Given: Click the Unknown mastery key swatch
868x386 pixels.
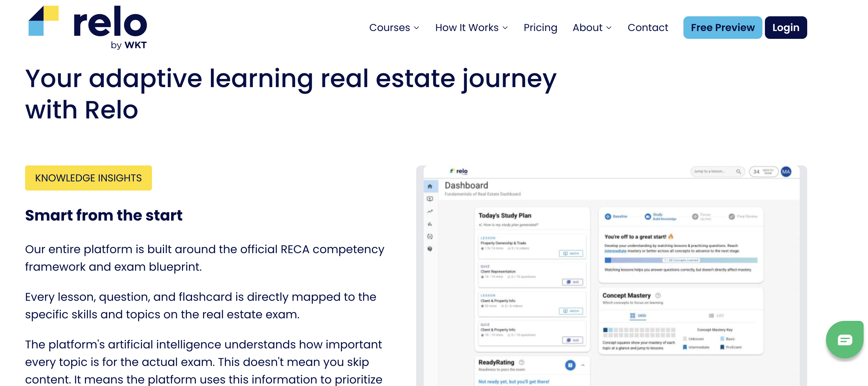Looking at the screenshot, I should [685, 338].
